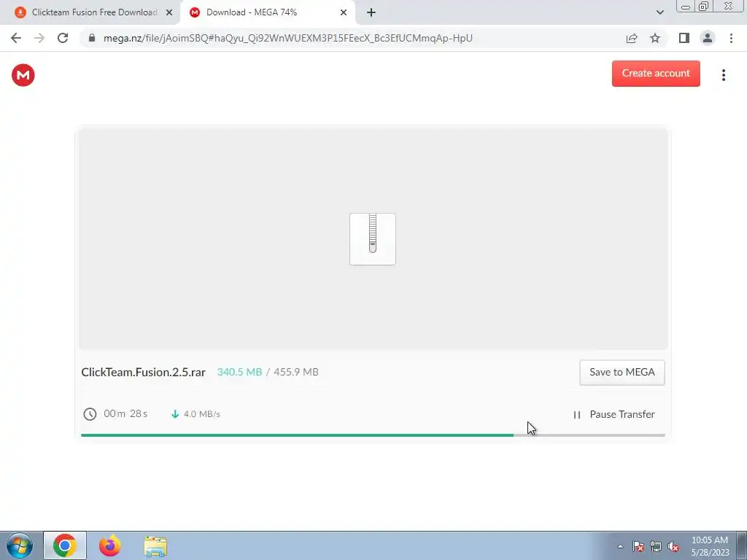Select the Download - MEGA 74% tab
Image resolution: width=747 pixels, height=560 pixels.
pos(267,12)
